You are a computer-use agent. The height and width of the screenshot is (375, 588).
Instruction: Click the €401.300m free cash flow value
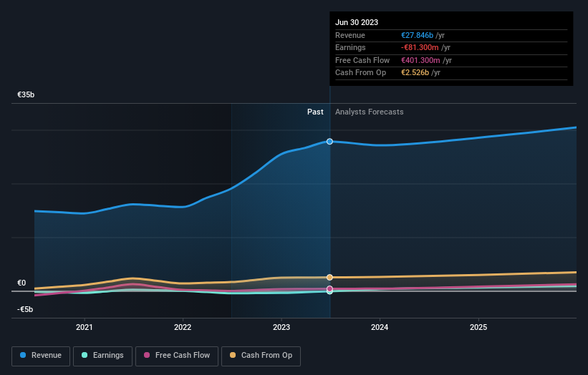(420, 60)
